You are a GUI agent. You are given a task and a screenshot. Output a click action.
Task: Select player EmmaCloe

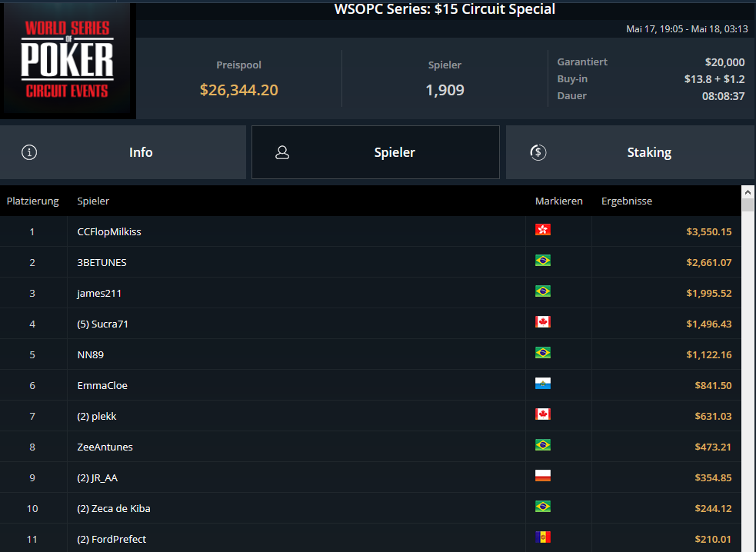(102, 385)
